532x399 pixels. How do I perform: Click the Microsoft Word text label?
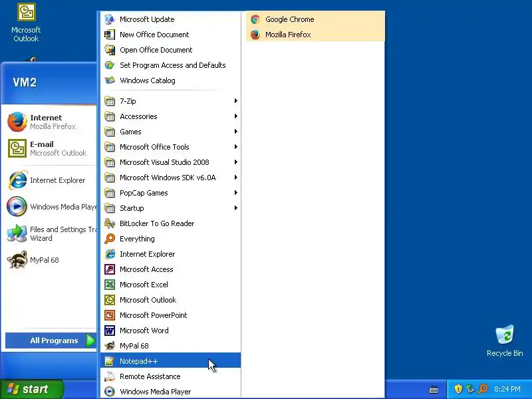pos(144,331)
